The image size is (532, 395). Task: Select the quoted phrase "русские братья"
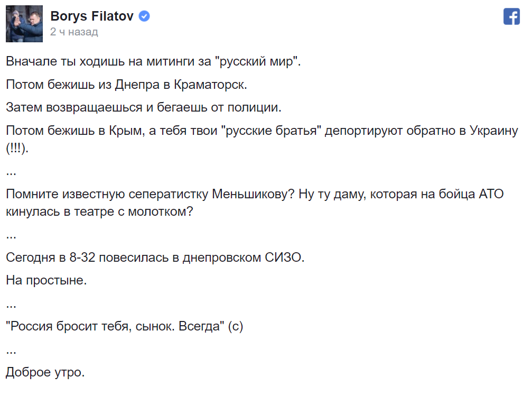click(274, 131)
